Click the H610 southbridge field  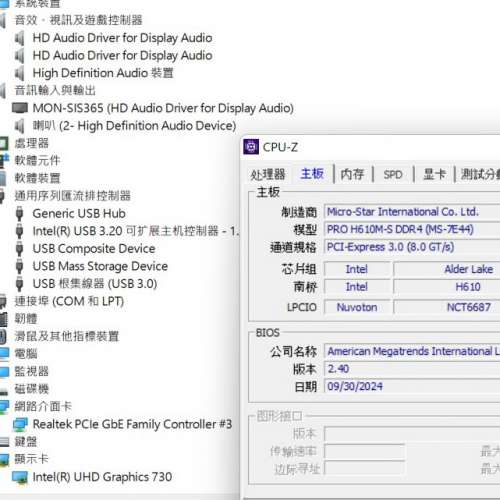click(447, 287)
